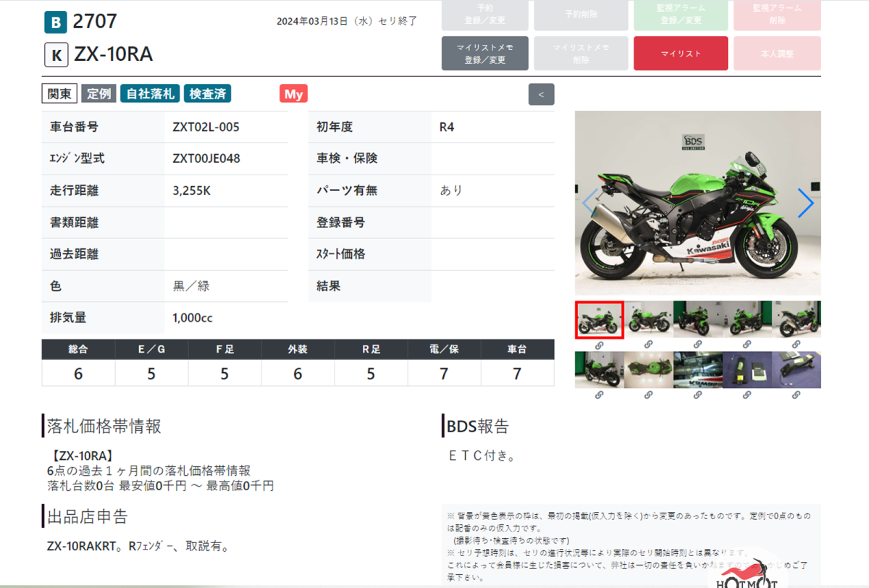Click the link icon under the exhaust close-up thumbnail
This screenshot has width=869, height=588.
coord(698,395)
